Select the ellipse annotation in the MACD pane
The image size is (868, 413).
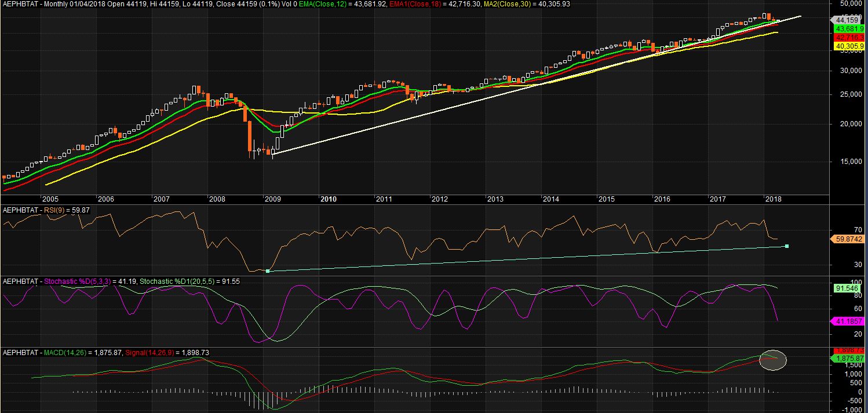(774, 360)
